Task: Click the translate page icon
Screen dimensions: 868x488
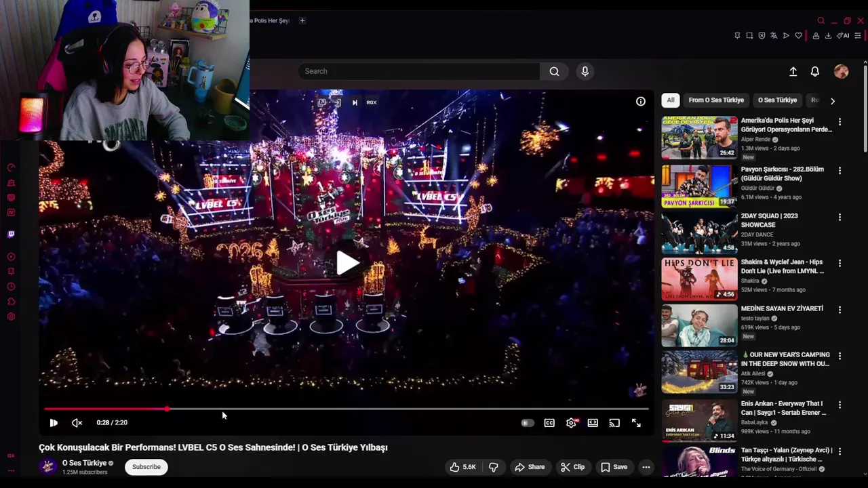Action: 774,36
